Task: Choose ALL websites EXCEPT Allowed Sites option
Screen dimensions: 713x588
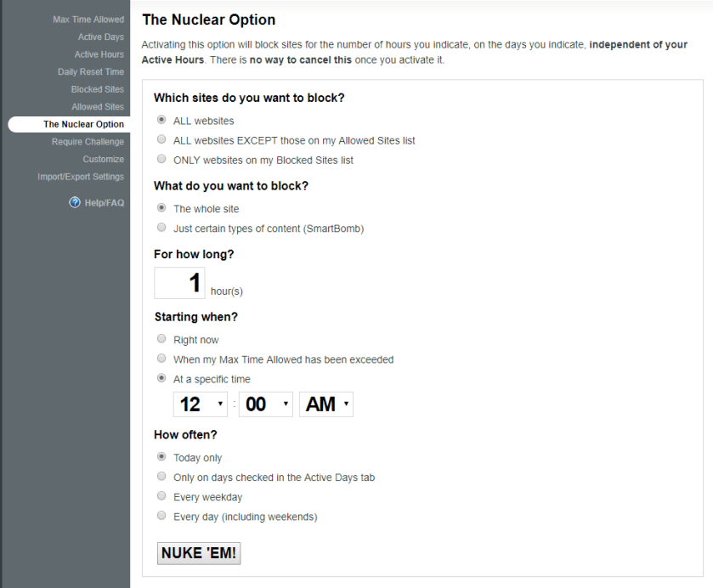Action: click(x=161, y=140)
